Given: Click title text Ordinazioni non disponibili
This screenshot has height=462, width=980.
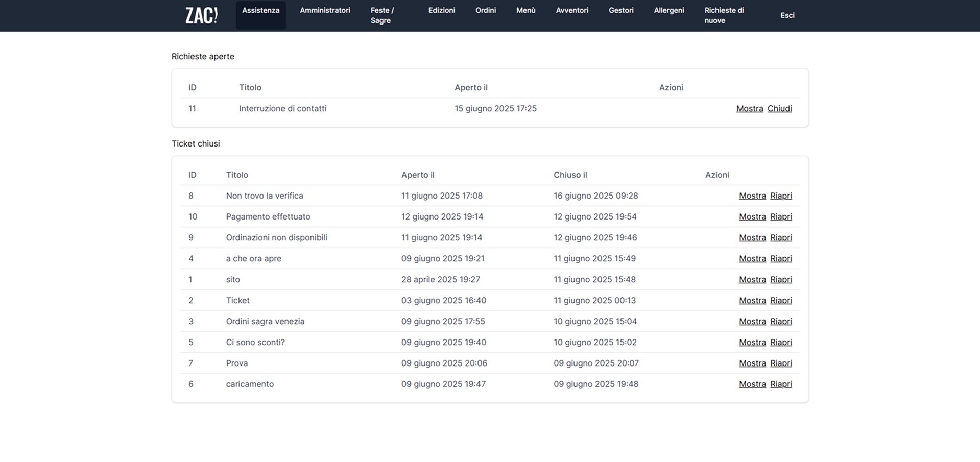Looking at the screenshot, I should (x=277, y=237).
